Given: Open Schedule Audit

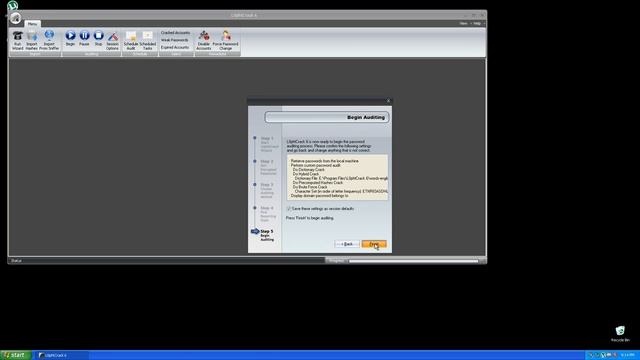Looking at the screenshot, I should 131,40.
